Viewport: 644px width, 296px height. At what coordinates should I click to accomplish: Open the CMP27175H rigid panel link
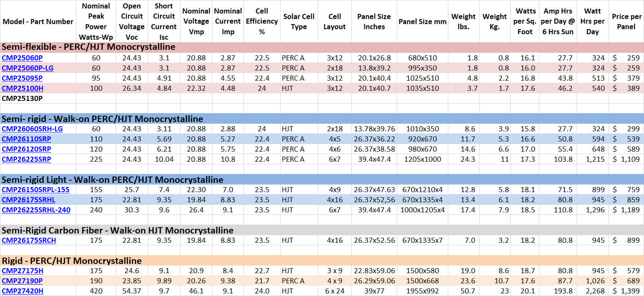click(x=21, y=271)
